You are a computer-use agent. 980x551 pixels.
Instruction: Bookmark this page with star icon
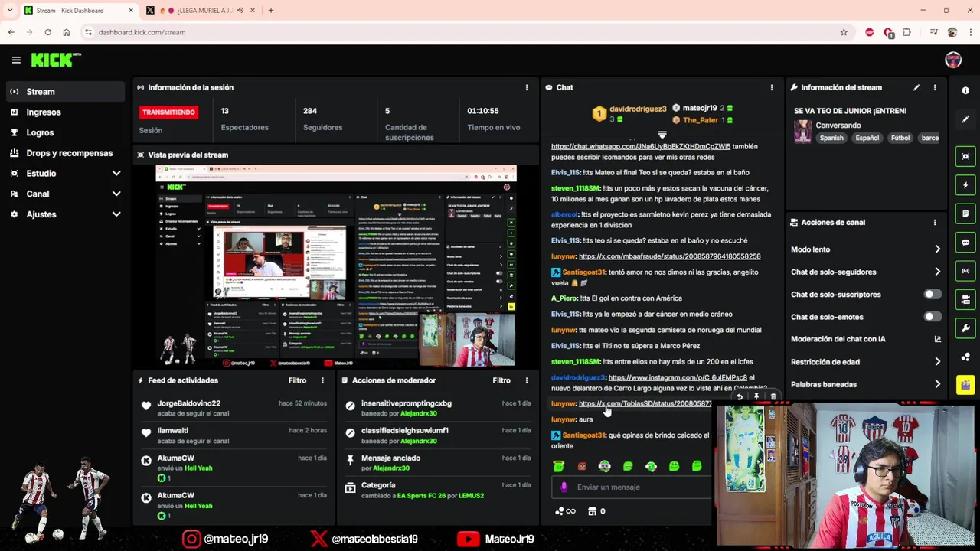(x=844, y=32)
